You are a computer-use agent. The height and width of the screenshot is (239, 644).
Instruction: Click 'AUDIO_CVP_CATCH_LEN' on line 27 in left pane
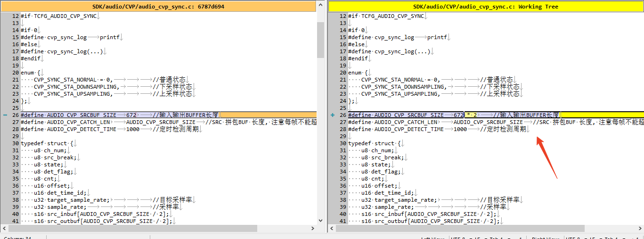[78, 122]
